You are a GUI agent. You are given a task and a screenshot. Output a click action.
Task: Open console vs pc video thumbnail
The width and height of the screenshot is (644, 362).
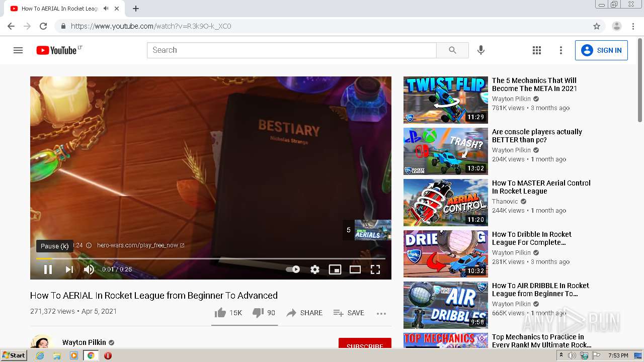pyautogui.click(x=446, y=151)
